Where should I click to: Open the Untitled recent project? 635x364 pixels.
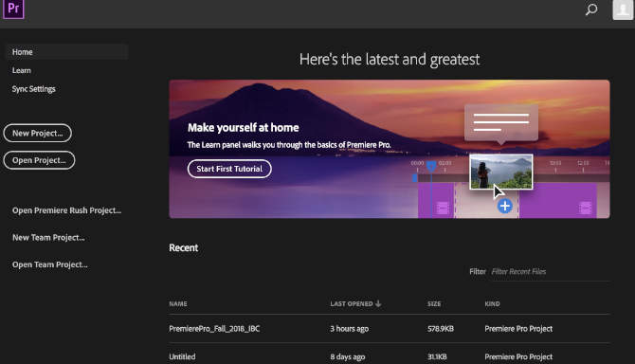(182, 356)
